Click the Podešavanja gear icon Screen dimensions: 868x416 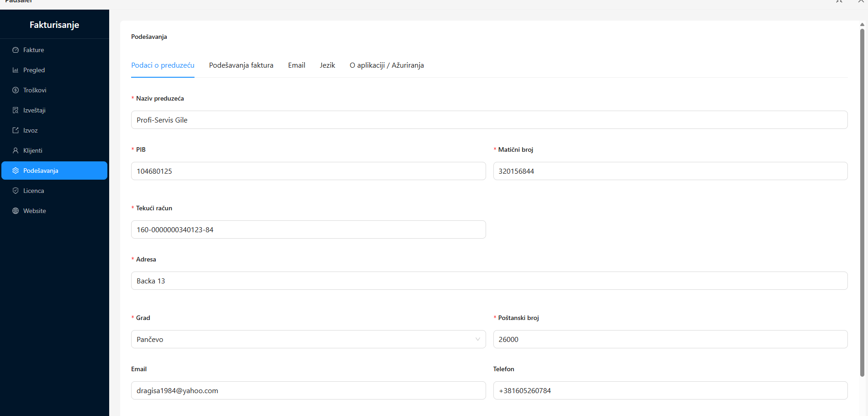(x=16, y=171)
